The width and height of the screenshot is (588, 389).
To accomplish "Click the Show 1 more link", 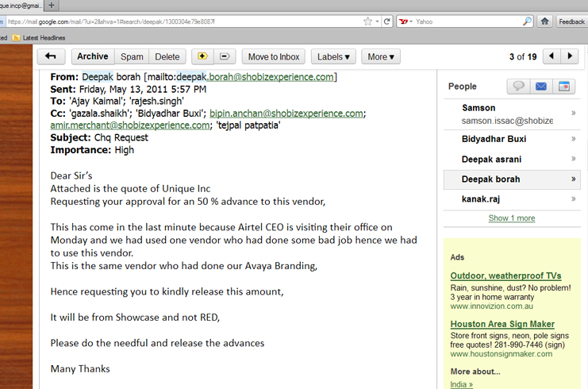I will 511,218.
